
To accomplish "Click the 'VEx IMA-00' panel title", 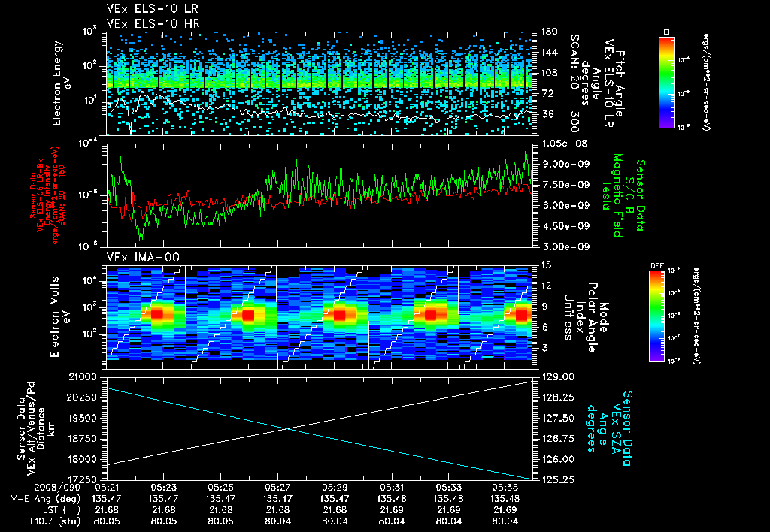I will click(143, 258).
